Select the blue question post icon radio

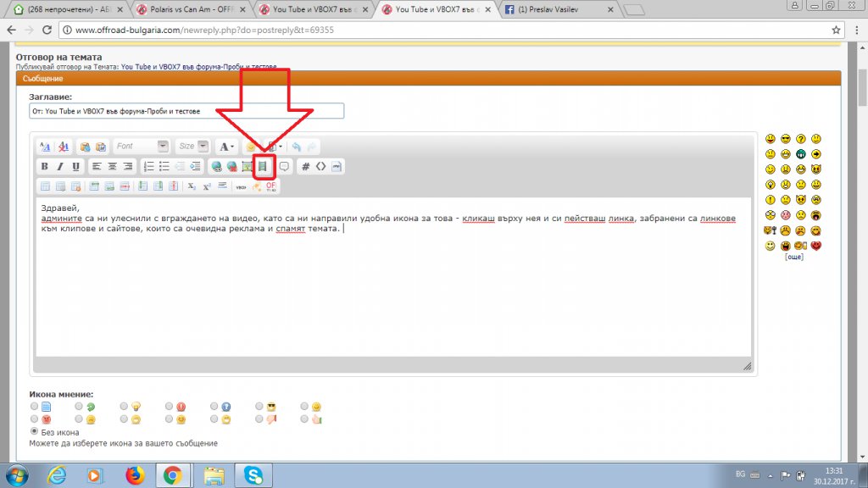[214, 406]
